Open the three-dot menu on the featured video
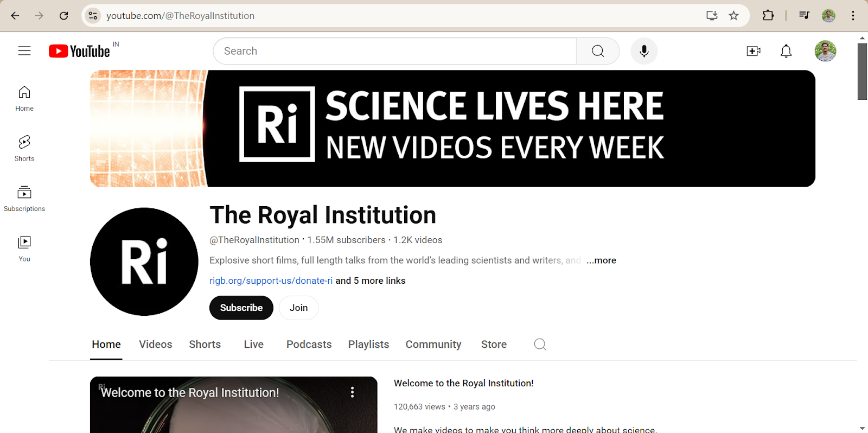 pos(353,392)
